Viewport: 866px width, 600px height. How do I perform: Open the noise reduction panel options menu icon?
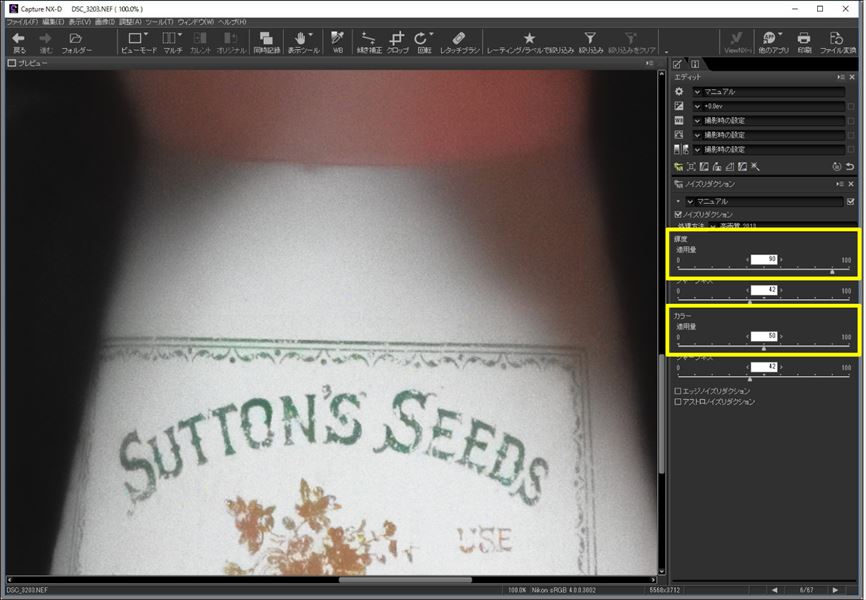pos(840,184)
